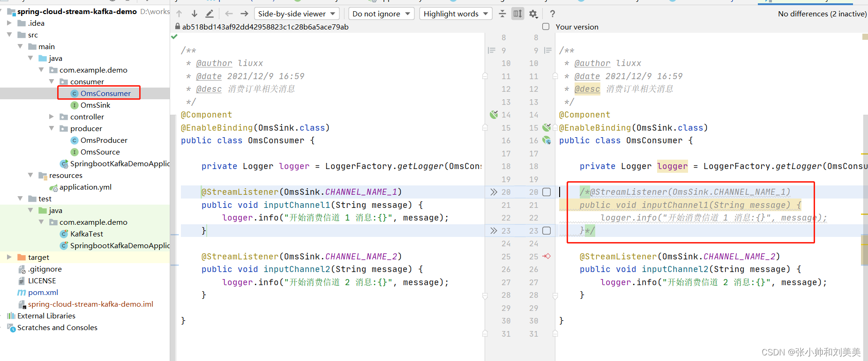Open Highlight words dropdown
Viewport: 868px width, 361px height.
click(456, 14)
